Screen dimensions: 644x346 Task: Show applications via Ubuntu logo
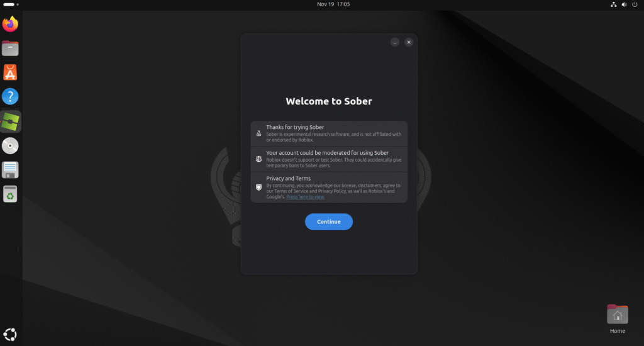(10, 335)
